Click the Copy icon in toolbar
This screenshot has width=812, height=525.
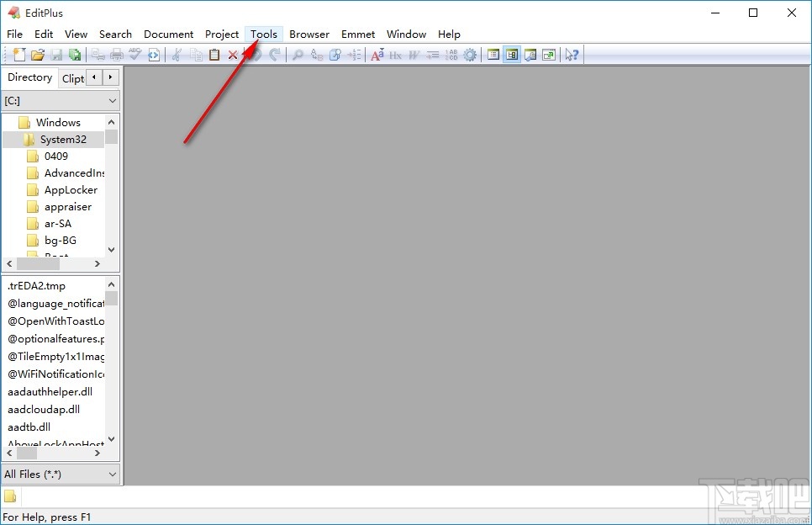pyautogui.click(x=196, y=55)
